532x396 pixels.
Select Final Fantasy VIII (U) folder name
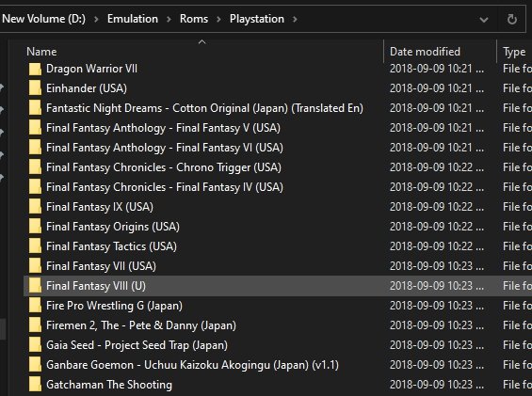point(96,286)
